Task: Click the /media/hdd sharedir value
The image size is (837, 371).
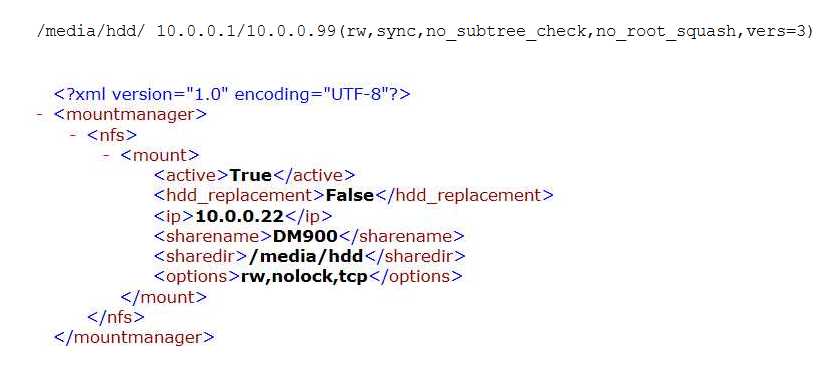Action: click(x=306, y=256)
